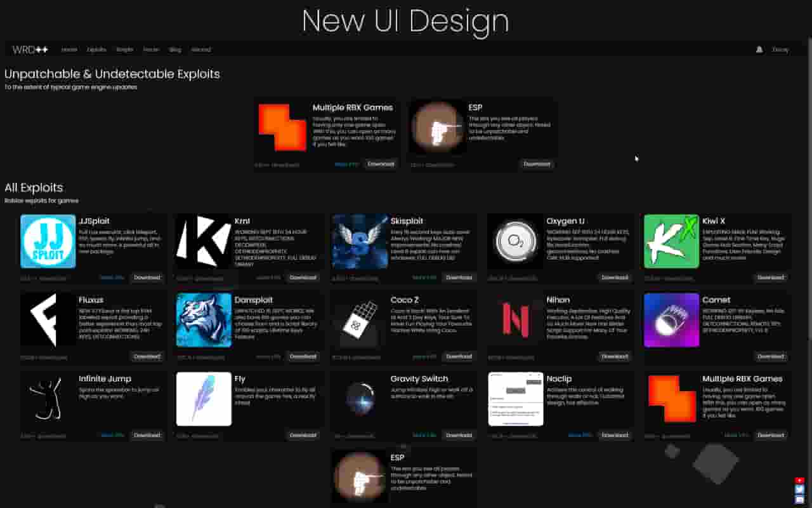Download Multiple RBX Games under All Exploits
812x508 pixels.
point(771,435)
